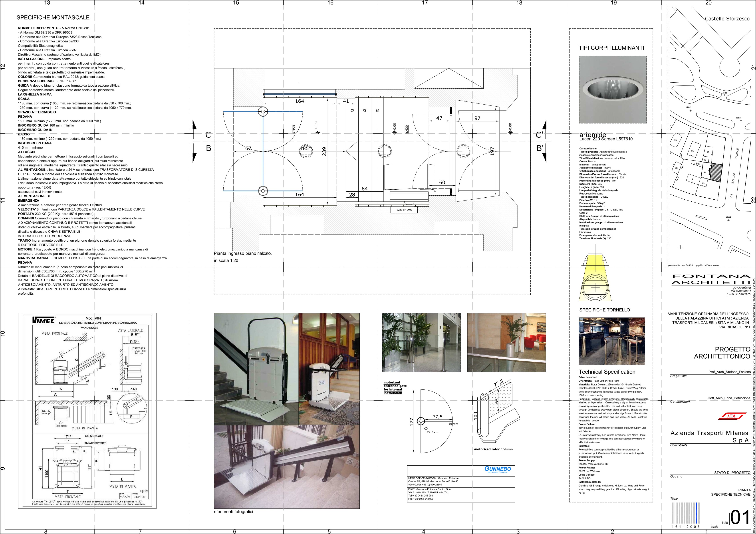The width and height of the screenshot is (756, 534).
Task: Click the upper blue gate pivot circle
Action: click(x=263, y=112)
